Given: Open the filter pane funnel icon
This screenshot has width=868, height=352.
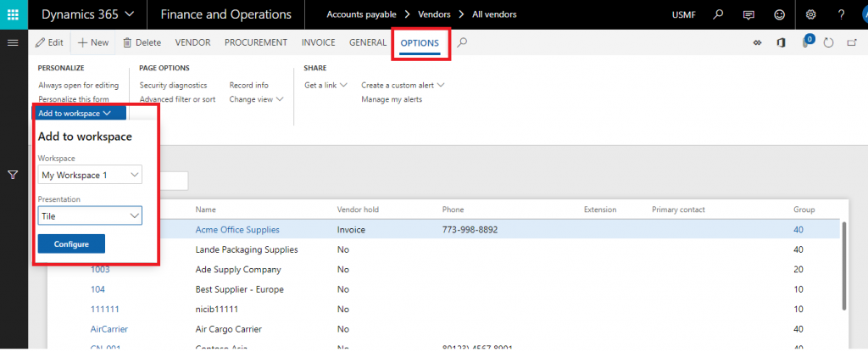Looking at the screenshot, I should tap(14, 176).
